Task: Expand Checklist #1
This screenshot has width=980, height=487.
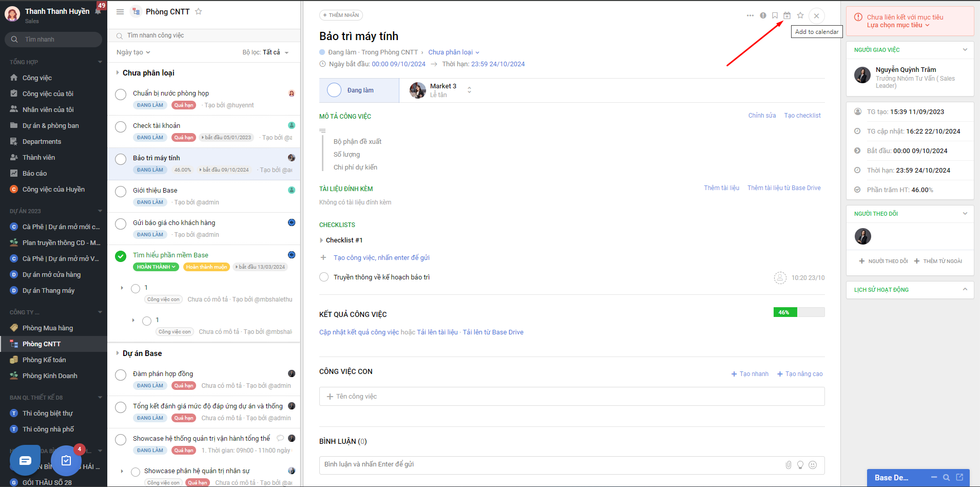Action: point(321,240)
